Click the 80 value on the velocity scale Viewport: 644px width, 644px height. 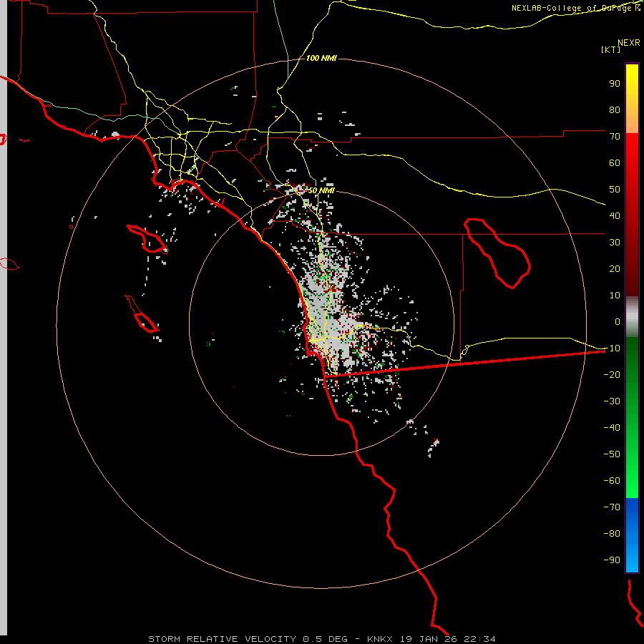click(x=615, y=109)
